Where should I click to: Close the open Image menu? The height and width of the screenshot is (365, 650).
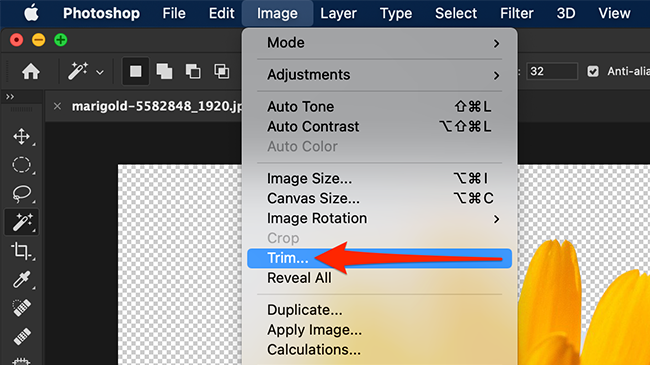pyautogui.click(x=277, y=13)
